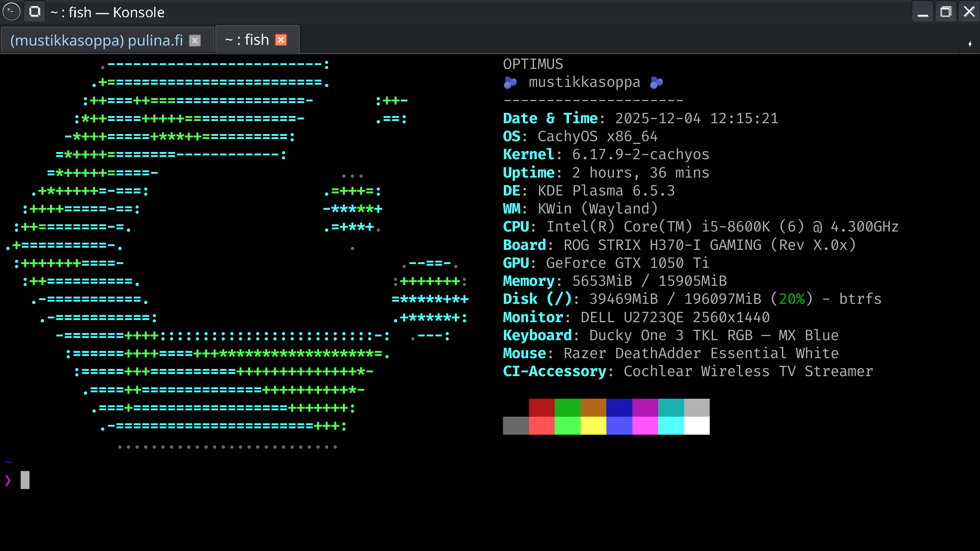Click the dark red color block
This screenshot has height=551, width=980.
542,408
